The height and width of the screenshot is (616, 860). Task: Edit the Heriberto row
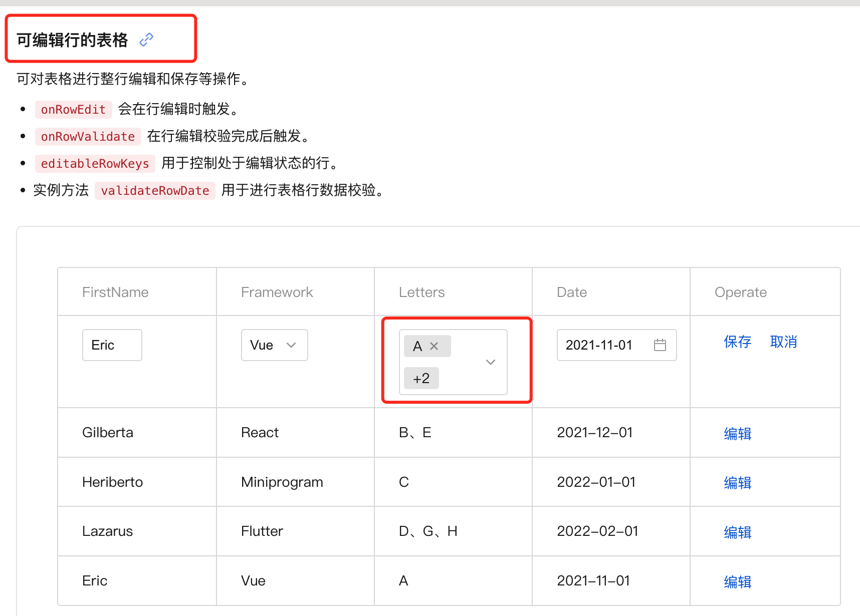click(738, 483)
